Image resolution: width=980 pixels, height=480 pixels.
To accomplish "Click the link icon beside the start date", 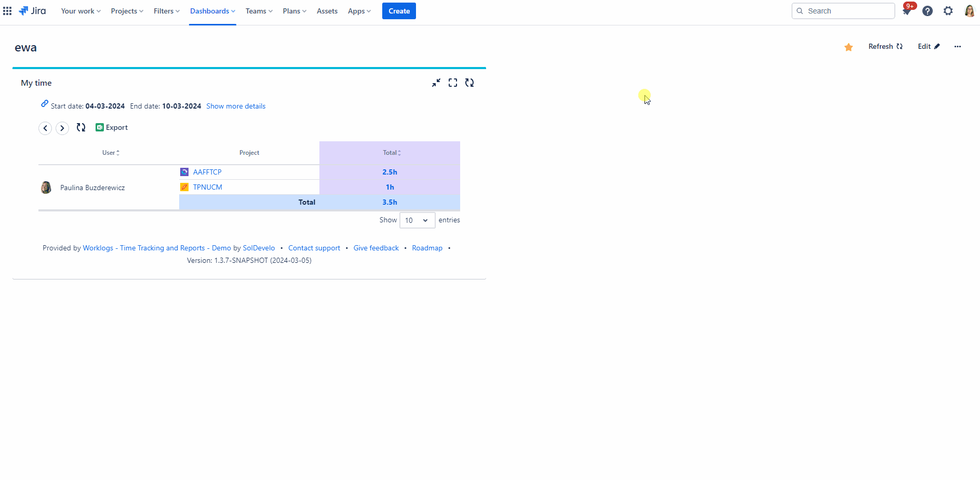I will coord(44,103).
